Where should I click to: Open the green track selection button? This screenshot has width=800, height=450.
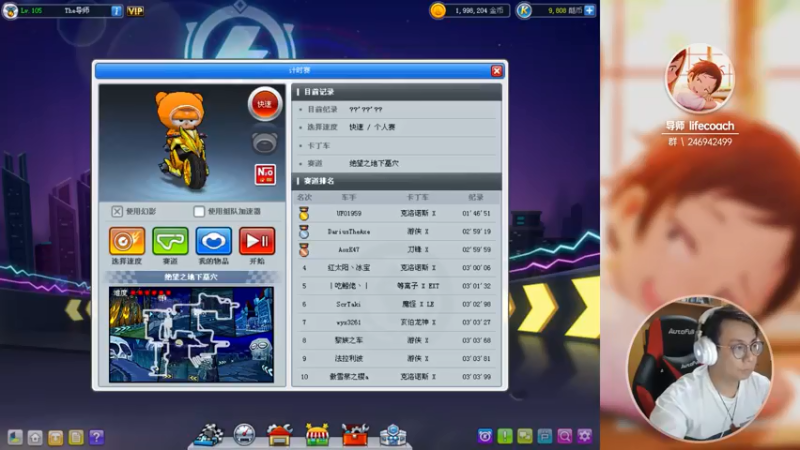coord(170,241)
